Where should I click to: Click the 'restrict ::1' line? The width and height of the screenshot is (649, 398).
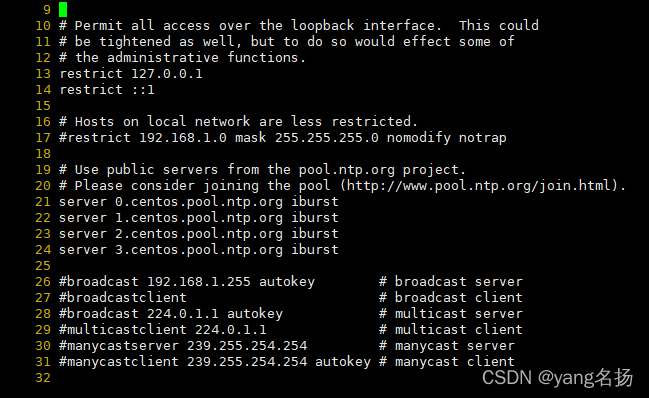click(x=107, y=90)
